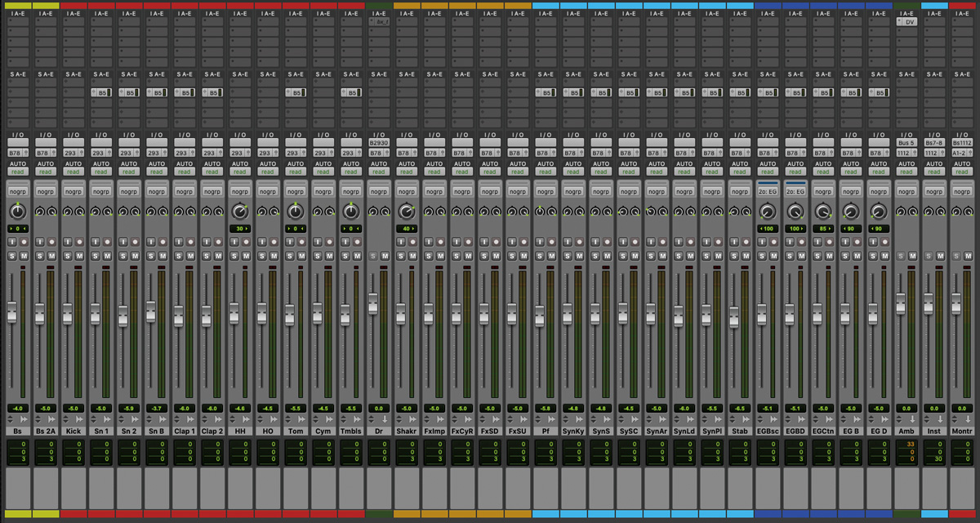Solo the Sn 2 track
This screenshot has height=523, width=980.
(x=123, y=256)
